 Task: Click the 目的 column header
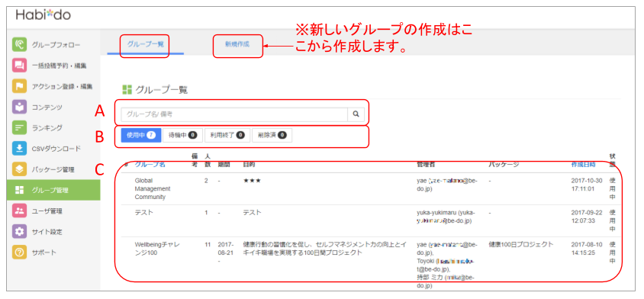[249, 164]
